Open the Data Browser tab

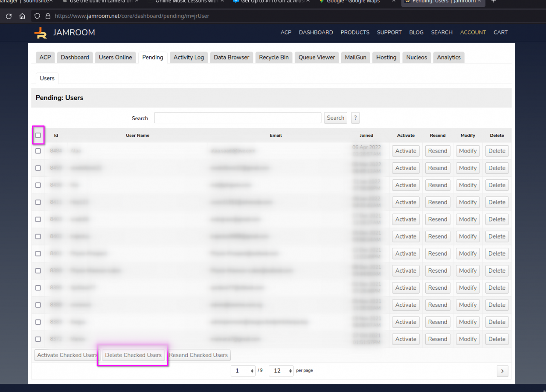coord(232,58)
